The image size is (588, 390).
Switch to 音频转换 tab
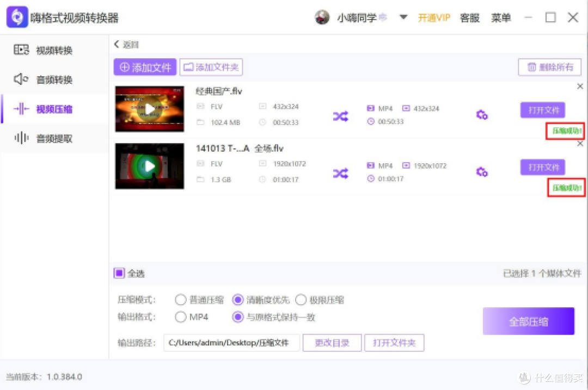(54, 79)
